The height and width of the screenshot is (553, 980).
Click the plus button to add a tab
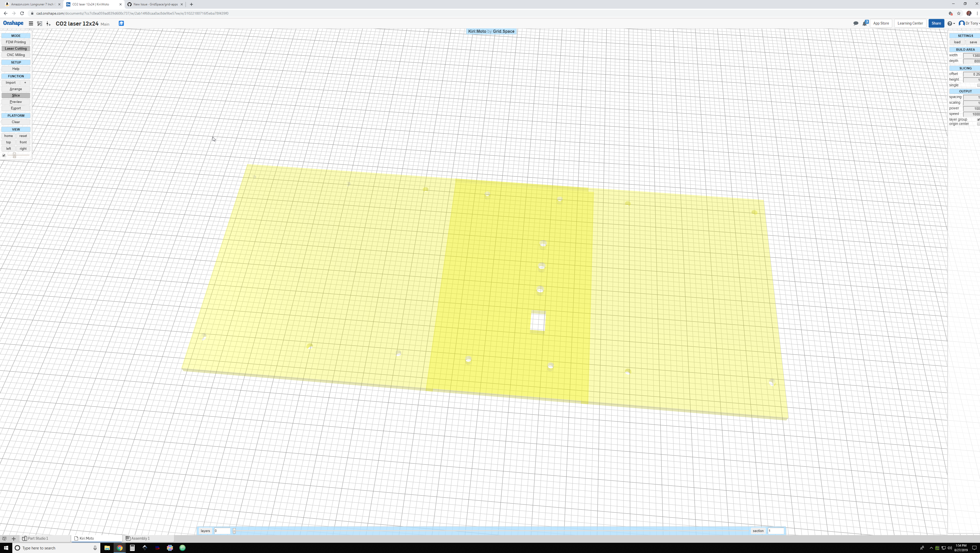coord(14,538)
